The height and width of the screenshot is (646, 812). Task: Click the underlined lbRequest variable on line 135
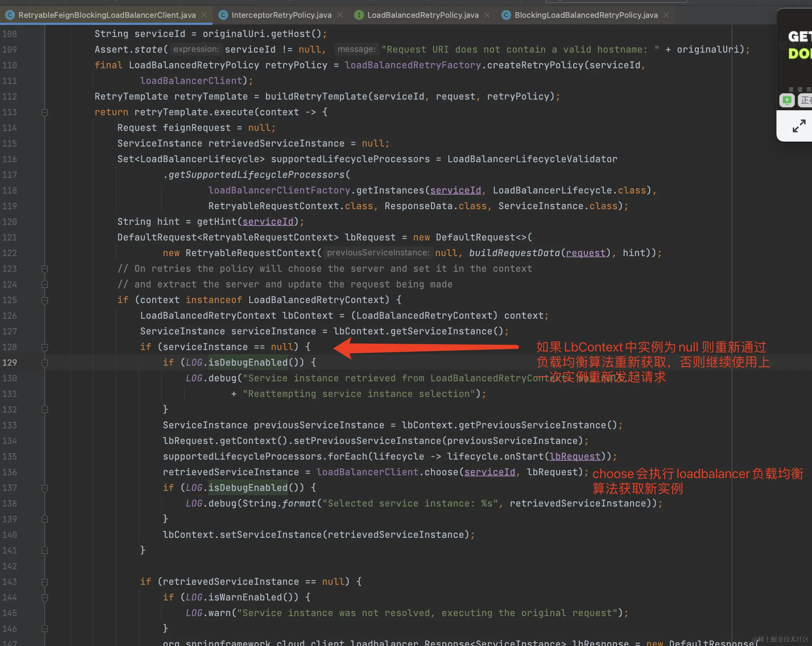click(x=575, y=456)
